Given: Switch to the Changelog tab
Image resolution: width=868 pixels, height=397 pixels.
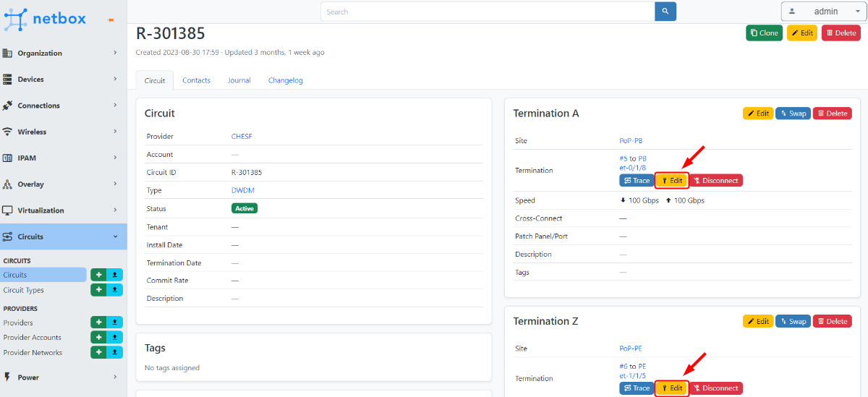Looking at the screenshot, I should coord(285,80).
